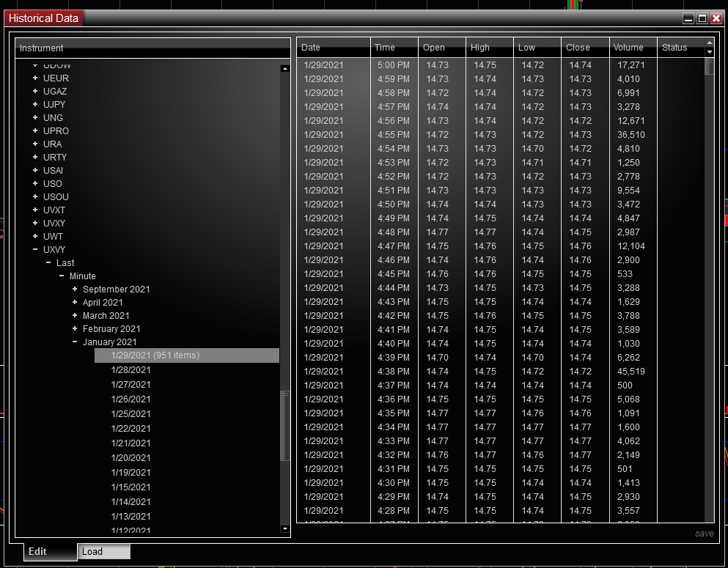Switch to the Edit tab

[x=50, y=551]
